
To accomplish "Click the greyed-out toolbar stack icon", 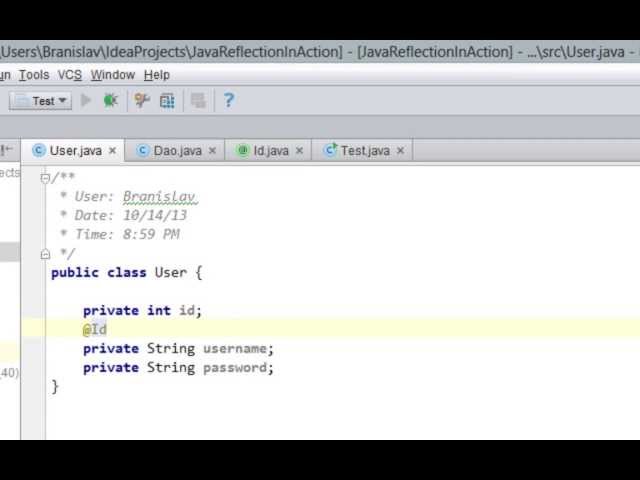I will point(198,101).
